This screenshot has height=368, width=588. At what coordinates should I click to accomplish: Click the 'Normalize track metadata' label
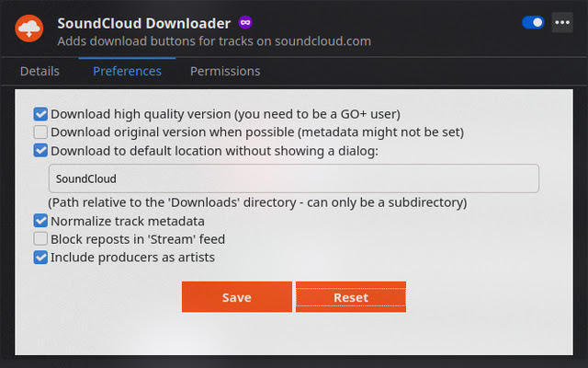click(128, 221)
